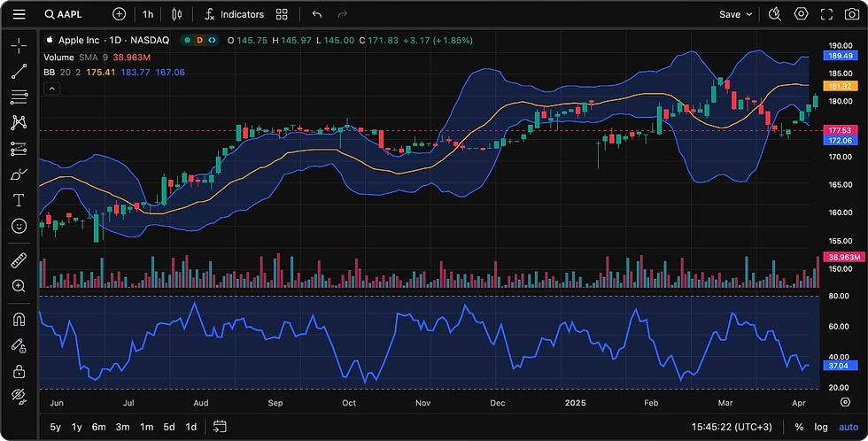This screenshot has height=441, width=868.
Task: Open the layout templates grid
Action: point(282,14)
